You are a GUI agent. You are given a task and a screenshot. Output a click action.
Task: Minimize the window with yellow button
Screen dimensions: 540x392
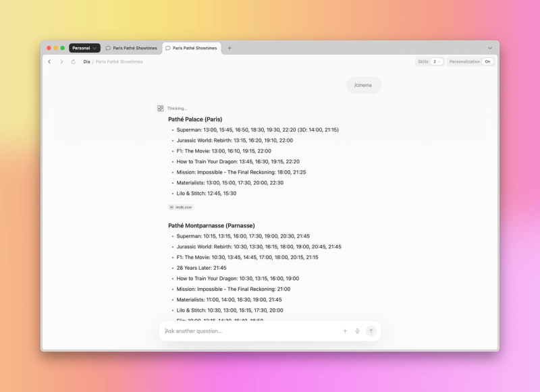click(56, 48)
